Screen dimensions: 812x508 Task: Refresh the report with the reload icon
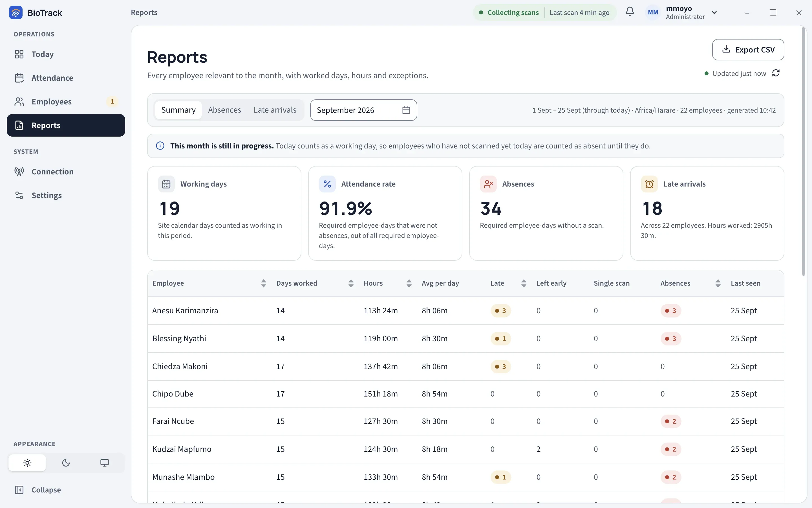pos(776,73)
